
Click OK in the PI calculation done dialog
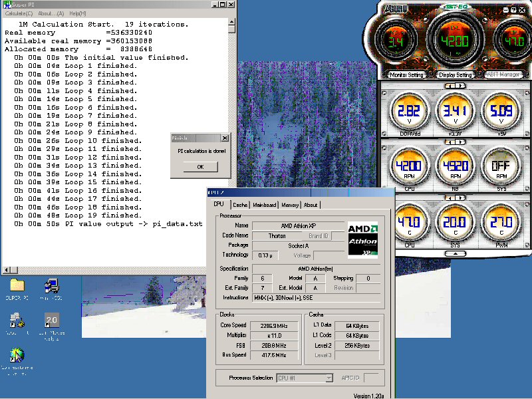click(x=201, y=167)
